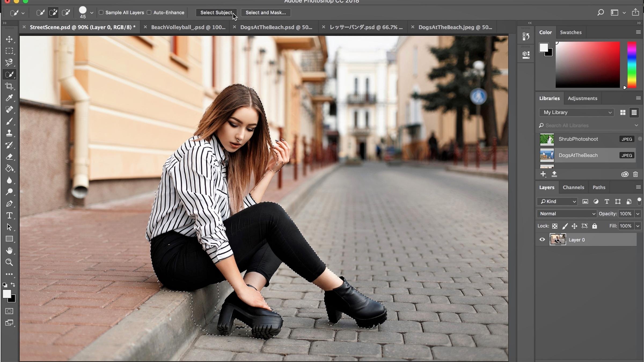Expand Libraries panel search dropdown
The width and height of the screenshot is (644, 362).
(636, 125)
